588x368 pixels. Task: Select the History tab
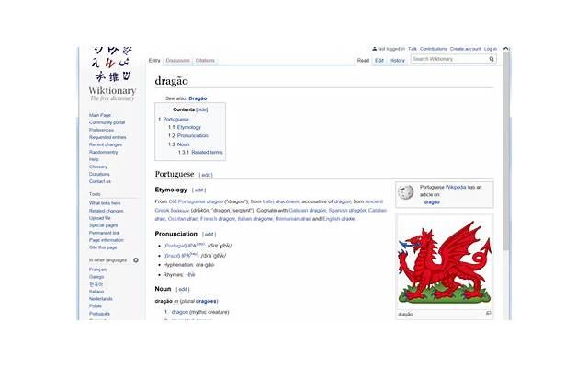(397, 60)
